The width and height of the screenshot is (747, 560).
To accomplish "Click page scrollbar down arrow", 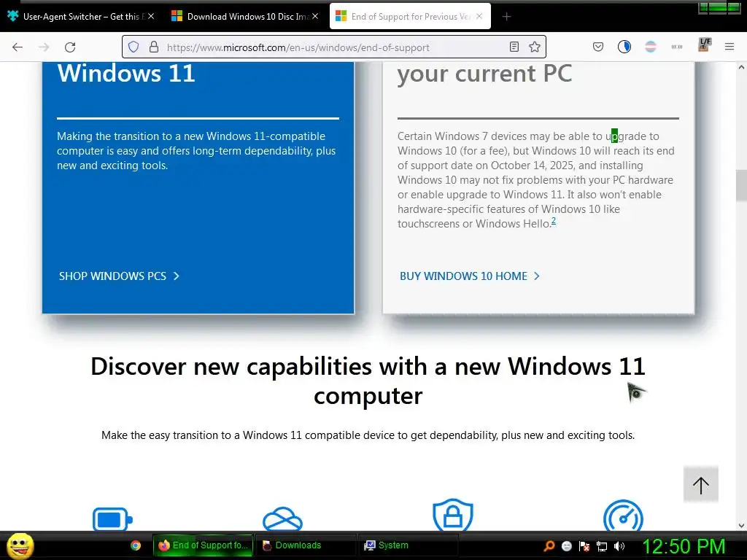I will (741, 525).
